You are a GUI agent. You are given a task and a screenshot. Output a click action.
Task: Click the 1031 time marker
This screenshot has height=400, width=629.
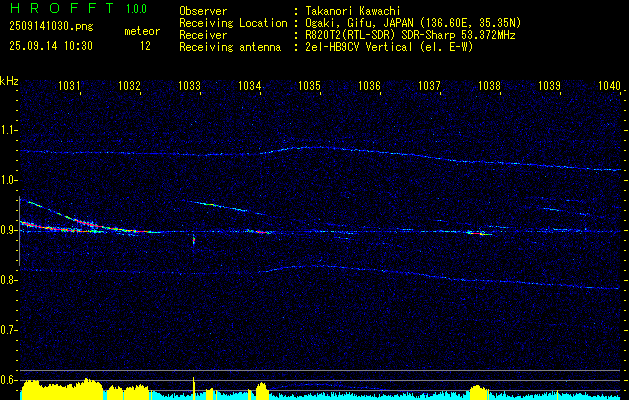pyautogui.click(x=69, y=85)
